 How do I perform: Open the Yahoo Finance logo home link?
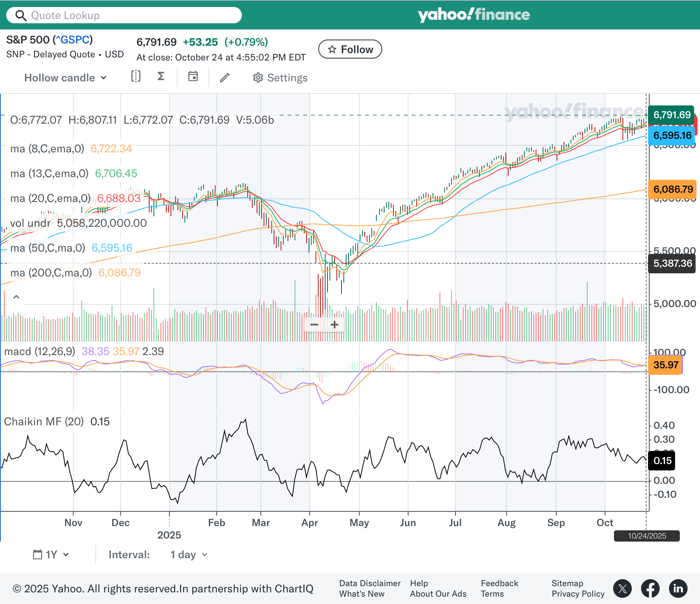tap(474, 15)
